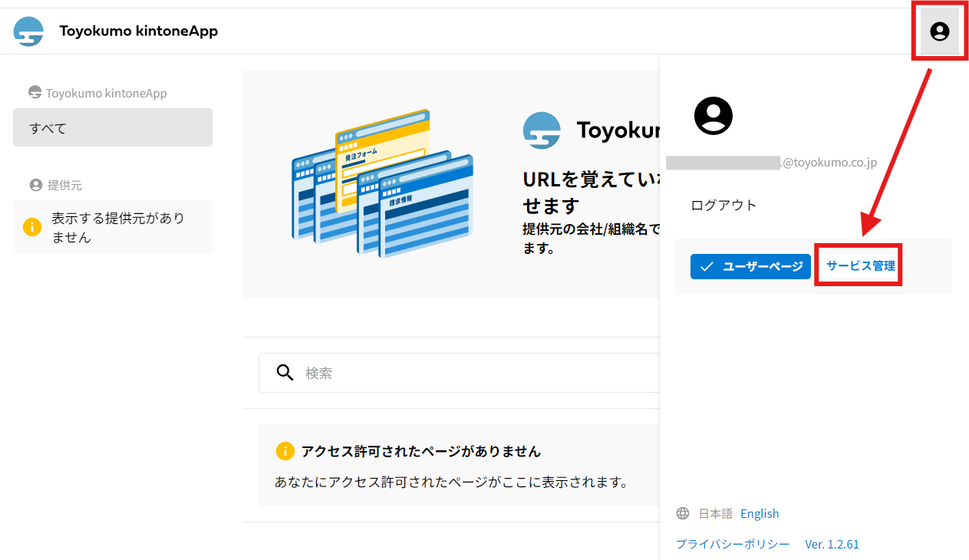Click the 提供元 sidebar heading

point(64,185)
